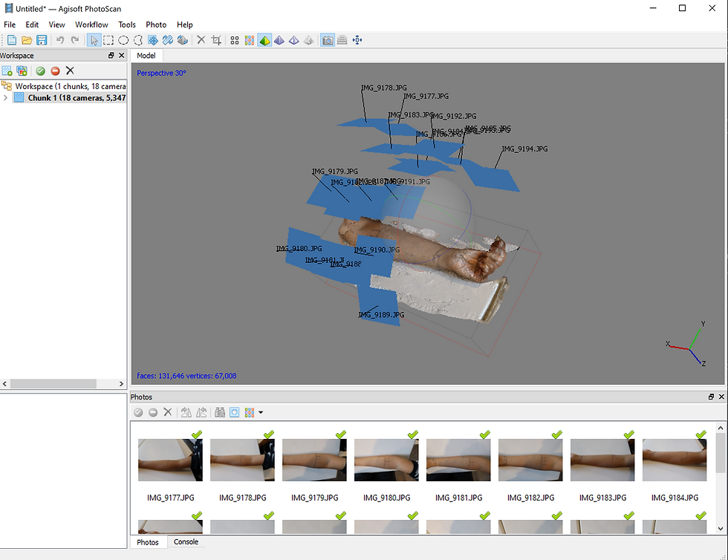Open the thumbnail view dropdown arrow
This screenshot has height=560, width=728.
(261, 412)
